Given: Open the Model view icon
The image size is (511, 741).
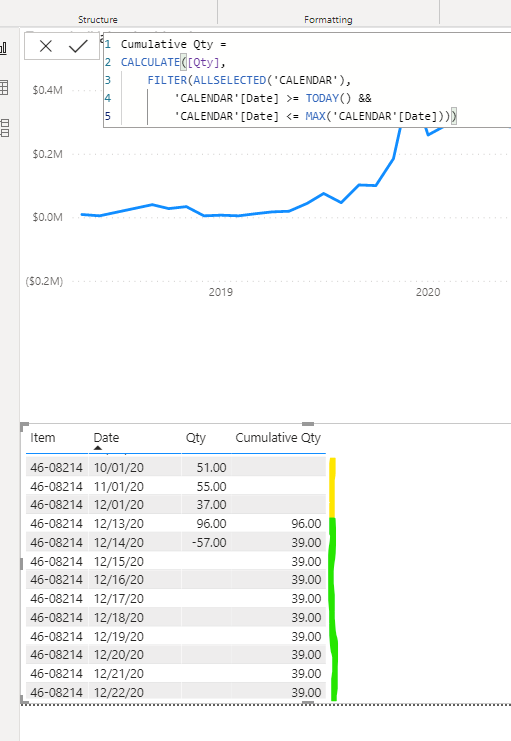Looking at the screenshot, I should click(4, 128).
